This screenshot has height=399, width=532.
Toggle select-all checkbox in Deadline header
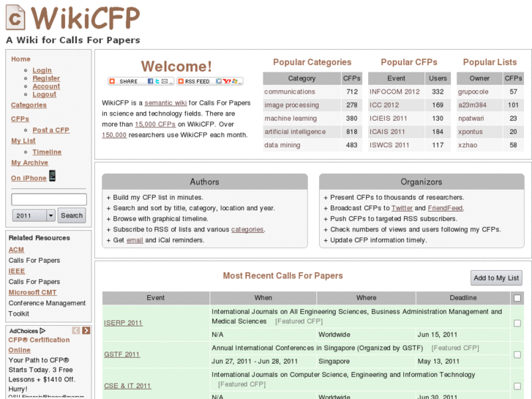(517, 298)
